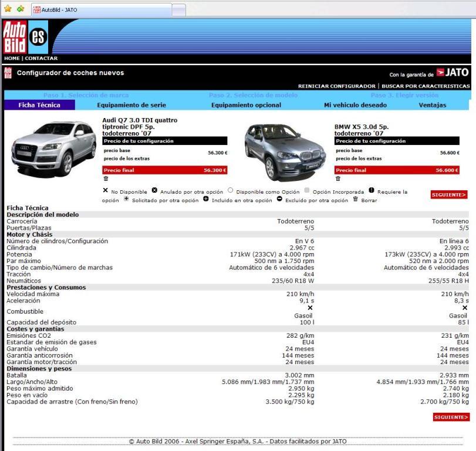Click the Audi 'Precio final' red bar
The image size is (476, 451).
[165, 170]
